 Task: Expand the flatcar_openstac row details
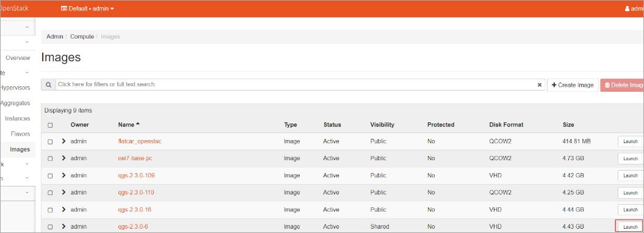pos(63,141)
